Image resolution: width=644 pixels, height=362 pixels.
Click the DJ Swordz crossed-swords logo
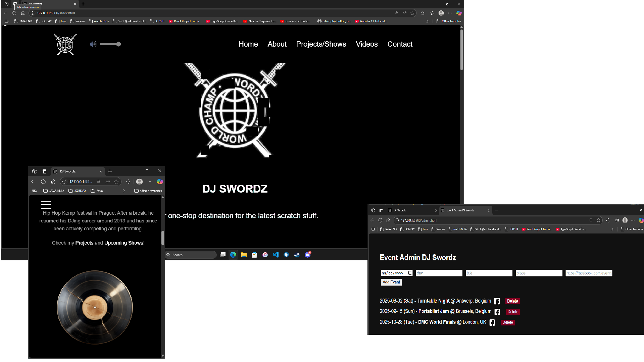click(x=65, y=44)
